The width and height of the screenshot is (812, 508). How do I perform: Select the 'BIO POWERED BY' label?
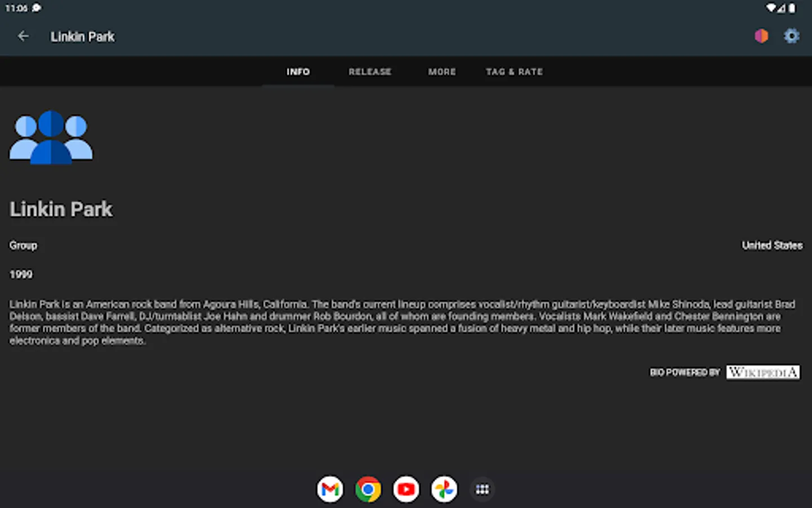685,373
